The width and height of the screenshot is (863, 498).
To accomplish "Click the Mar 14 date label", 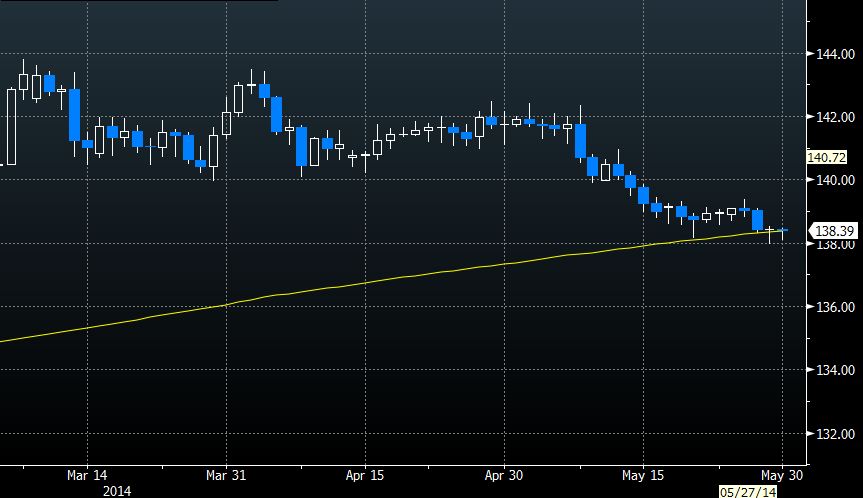I will [87, 475].
